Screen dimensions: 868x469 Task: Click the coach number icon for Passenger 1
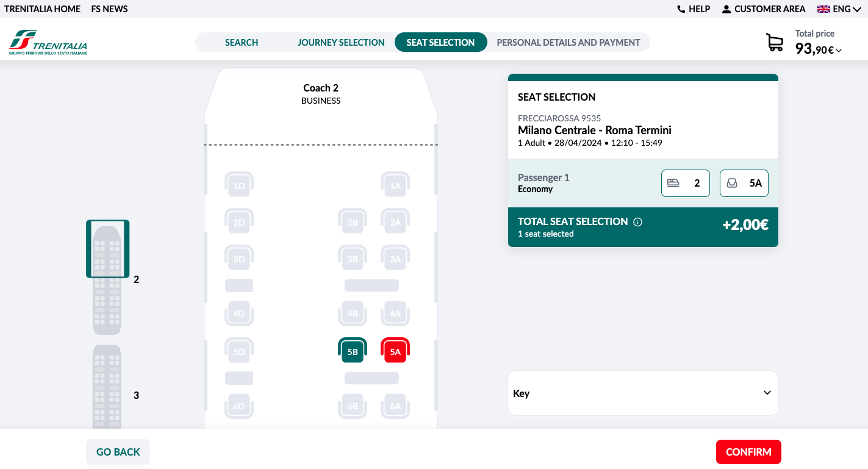pyautogui.click(x=673, y=183)
